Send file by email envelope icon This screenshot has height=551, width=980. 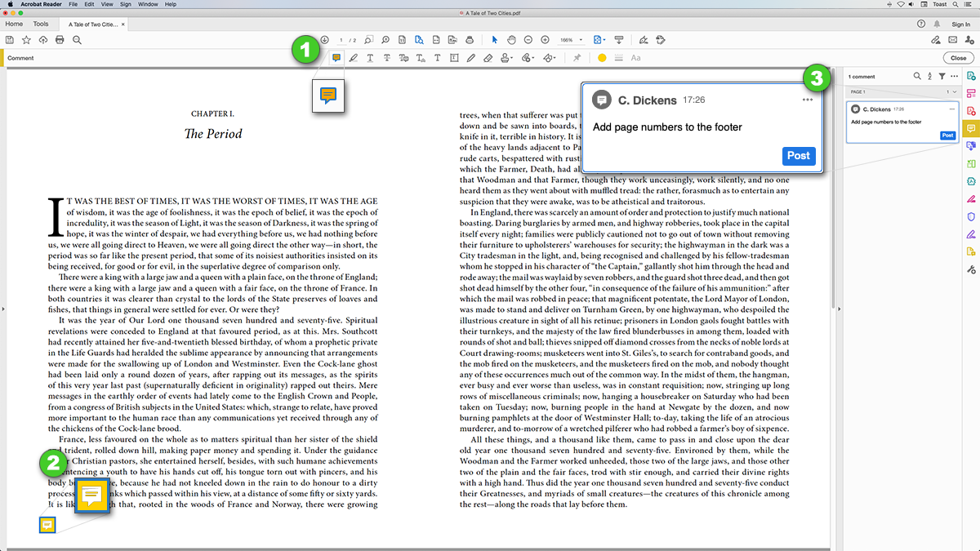[x=952, y=40]
